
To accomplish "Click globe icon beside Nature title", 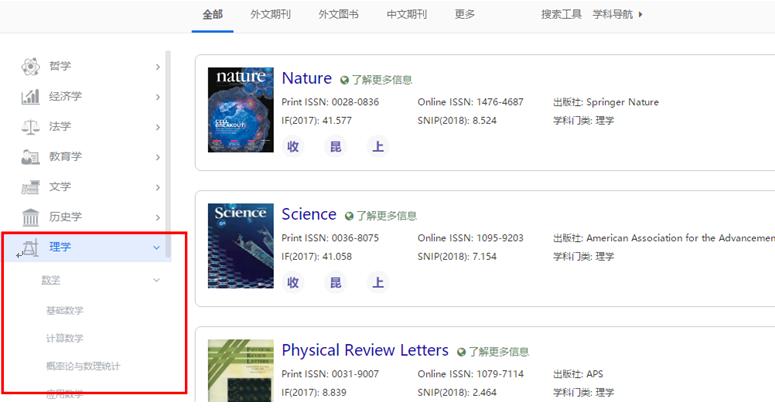I will click(x=344, y=80).
